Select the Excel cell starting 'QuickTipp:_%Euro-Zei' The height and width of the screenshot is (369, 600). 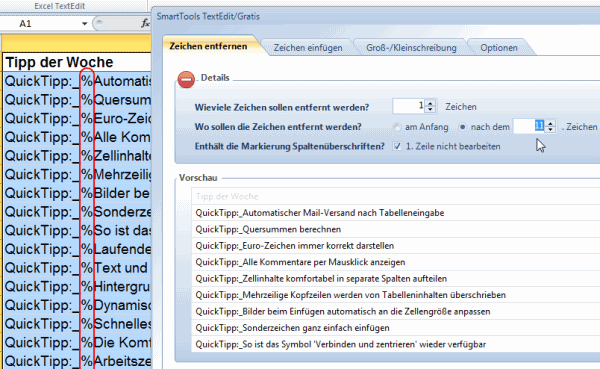point(77,118)
